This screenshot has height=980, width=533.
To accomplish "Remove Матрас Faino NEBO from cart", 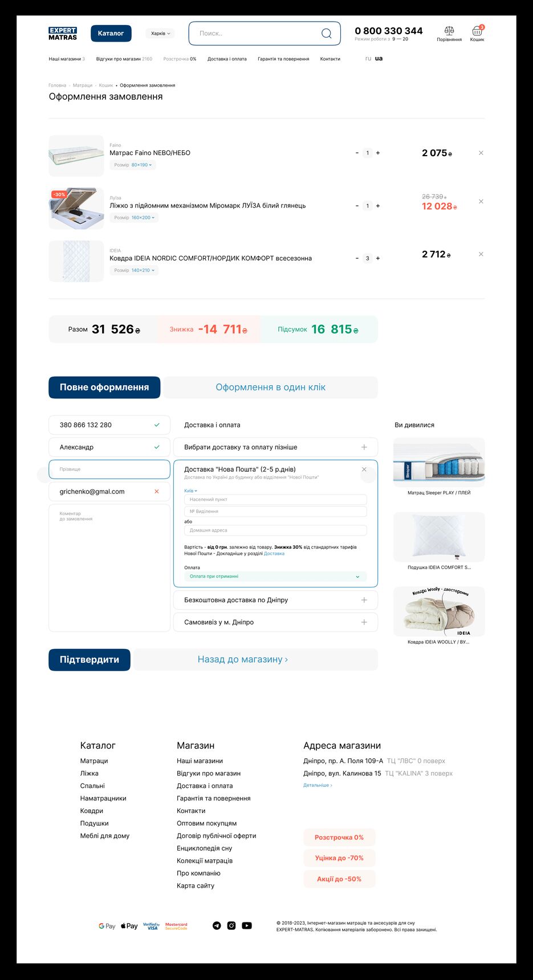I will (x=481, y=153).
